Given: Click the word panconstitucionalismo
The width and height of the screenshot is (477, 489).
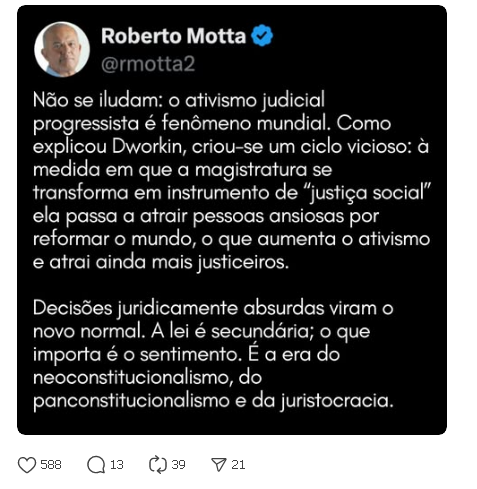Looking at the screenshot, I should 131,401.
